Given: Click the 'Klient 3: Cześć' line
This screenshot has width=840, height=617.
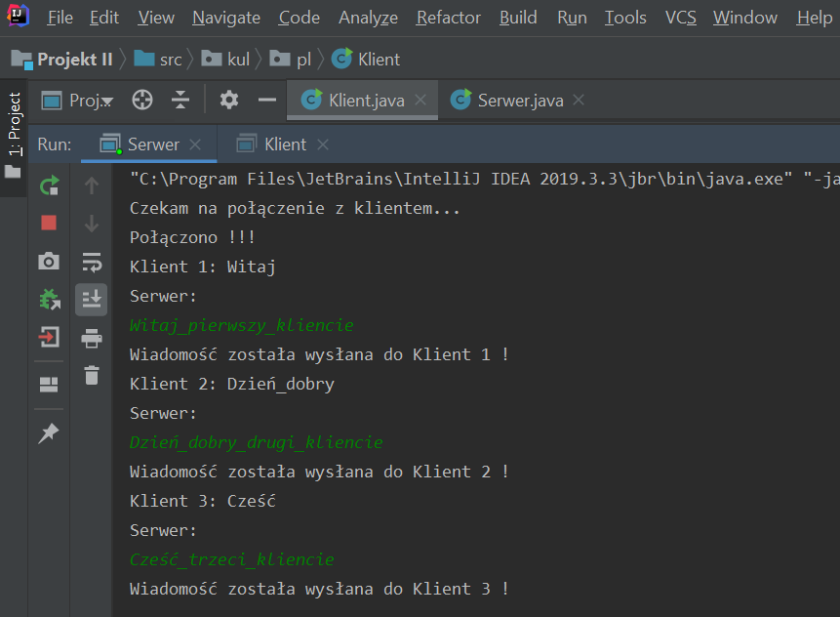Looking at the screenshot, I should (203, 501).
